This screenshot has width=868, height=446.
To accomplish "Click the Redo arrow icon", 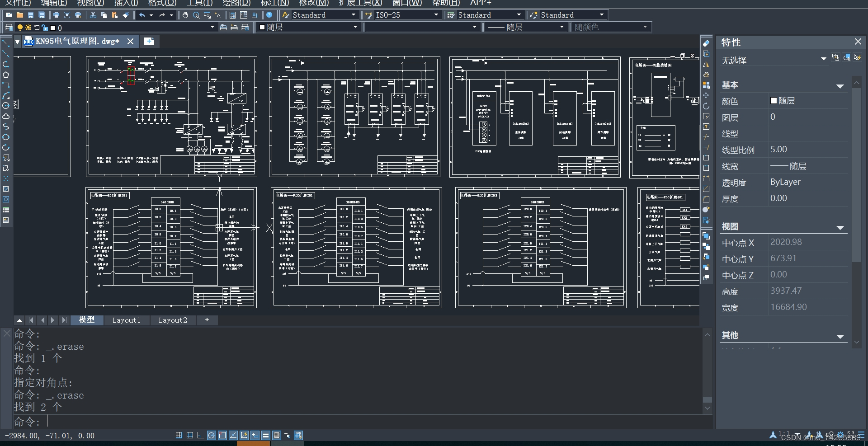I will coord(162,15).
